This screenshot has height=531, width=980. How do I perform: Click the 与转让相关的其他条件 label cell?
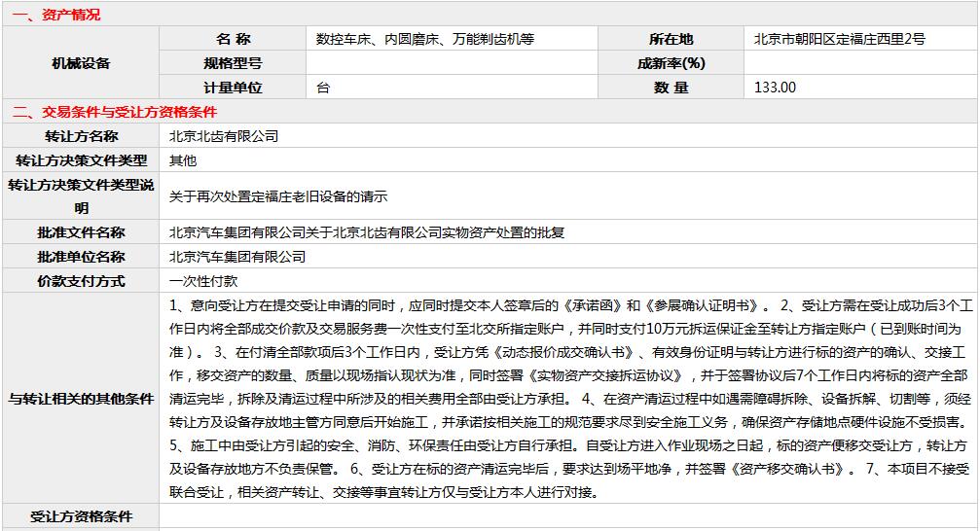pyautogui.click(x=81, y=399)
